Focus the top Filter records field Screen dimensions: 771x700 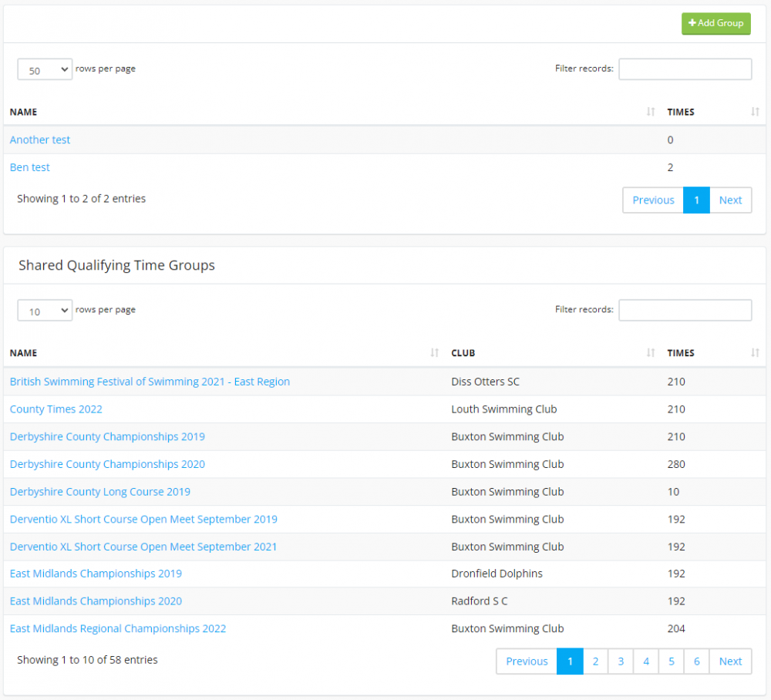[685, 69]
